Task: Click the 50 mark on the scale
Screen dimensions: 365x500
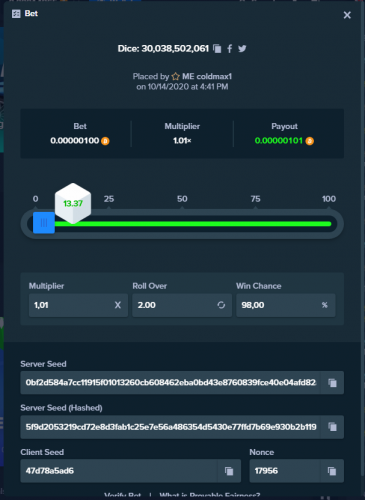Action: click(182, 199)
